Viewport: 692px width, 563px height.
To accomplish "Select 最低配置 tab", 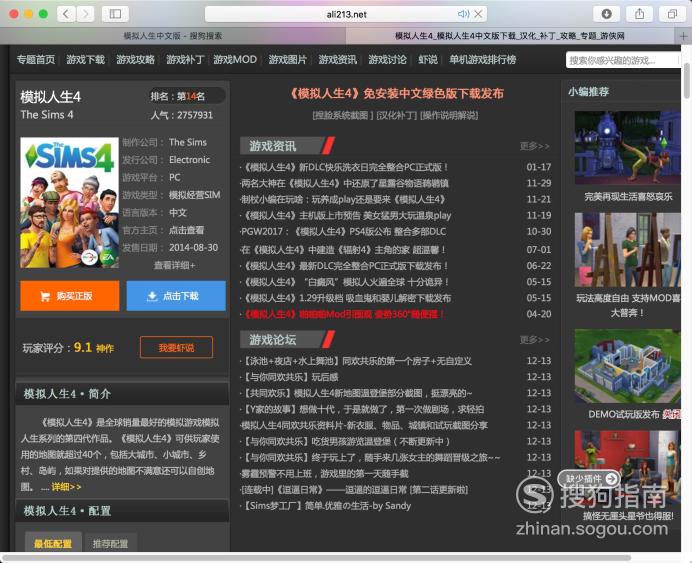I will pos(53,544).
